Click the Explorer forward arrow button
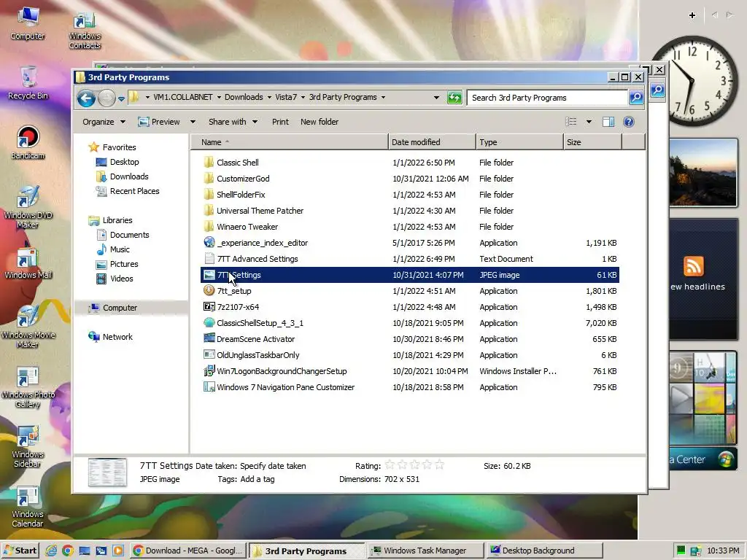This screenshot has width=747, height=560. click(x=107, y=98)
